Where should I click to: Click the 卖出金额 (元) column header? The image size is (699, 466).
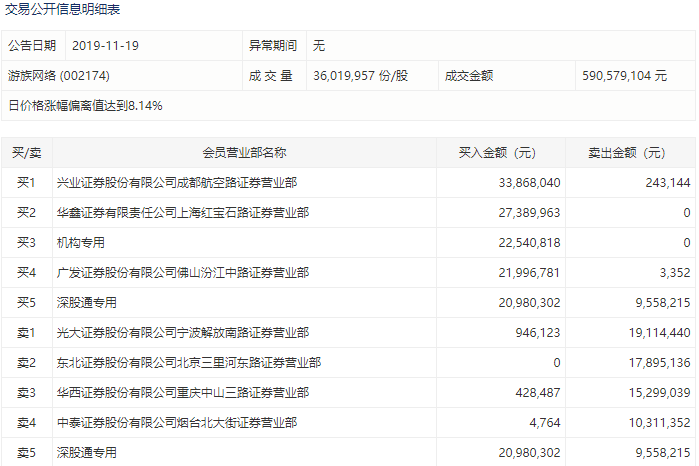click(626, 153)
